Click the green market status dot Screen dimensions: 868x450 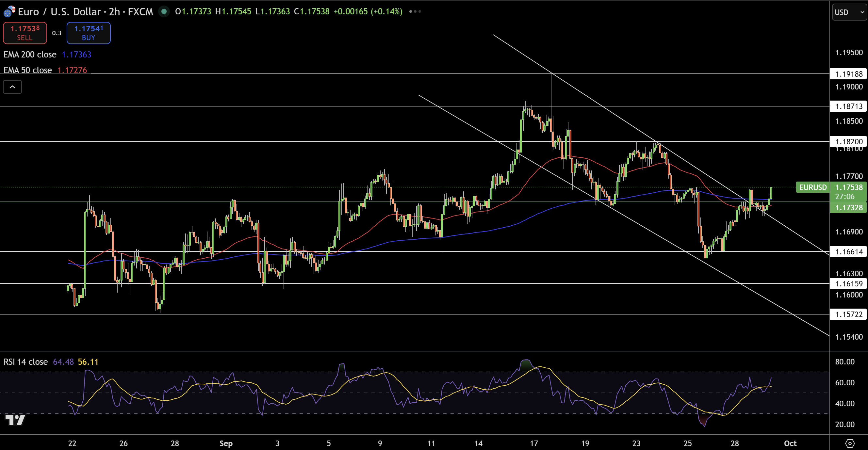point(164,11)
